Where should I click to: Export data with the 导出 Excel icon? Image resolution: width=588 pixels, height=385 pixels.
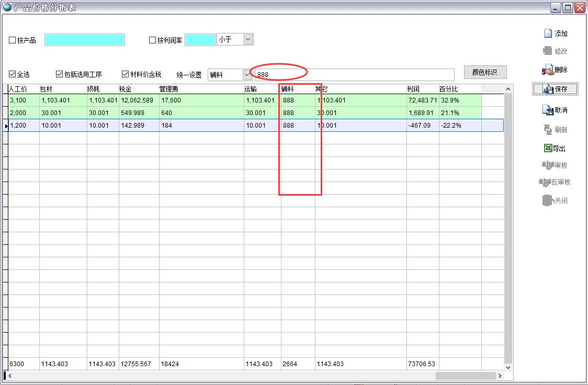pos(555,149)
